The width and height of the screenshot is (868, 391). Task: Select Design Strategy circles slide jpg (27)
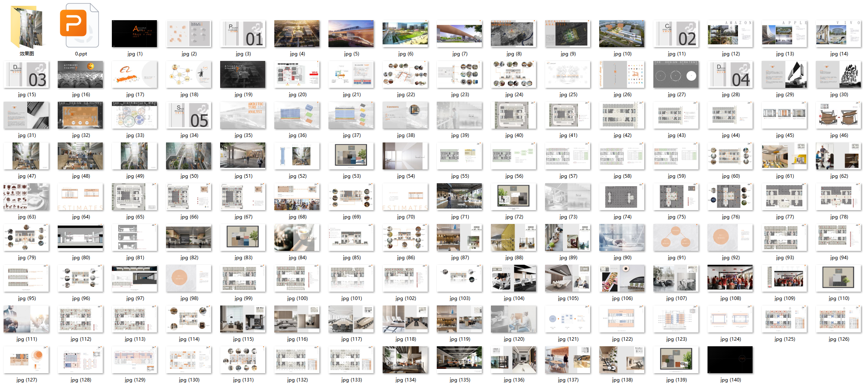point(676,74)
